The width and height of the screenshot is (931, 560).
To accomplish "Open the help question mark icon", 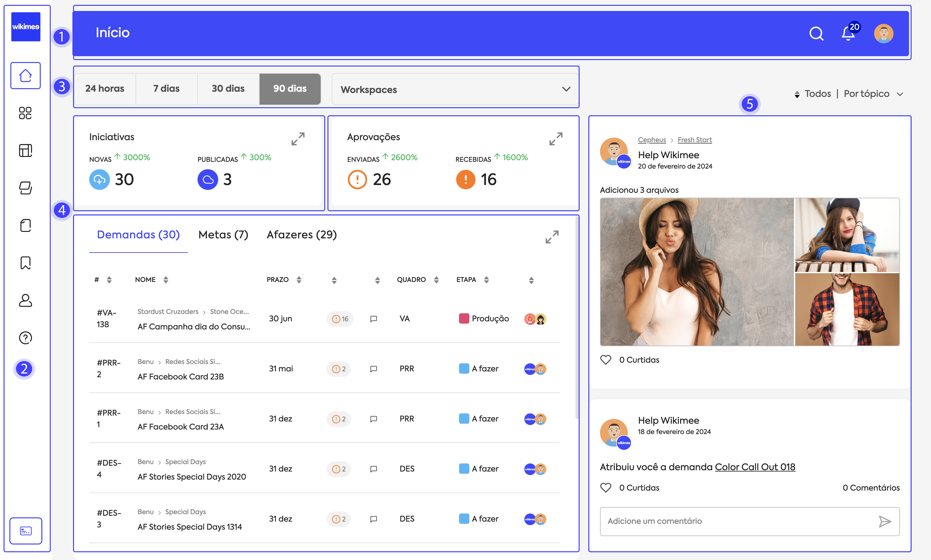I will coord(25,338).
